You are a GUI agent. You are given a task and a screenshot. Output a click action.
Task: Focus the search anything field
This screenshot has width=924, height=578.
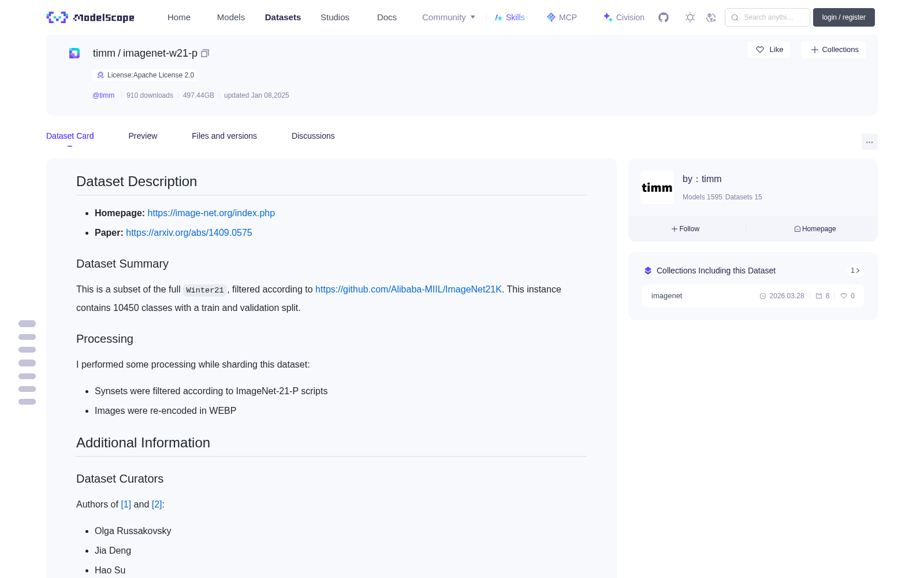pyautogui.click(x=767, y=17)
